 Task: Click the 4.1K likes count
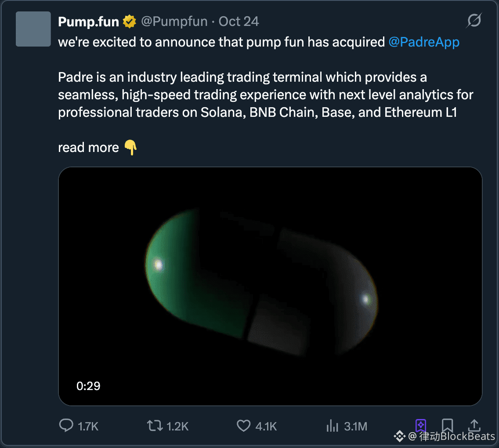point(266,426)
